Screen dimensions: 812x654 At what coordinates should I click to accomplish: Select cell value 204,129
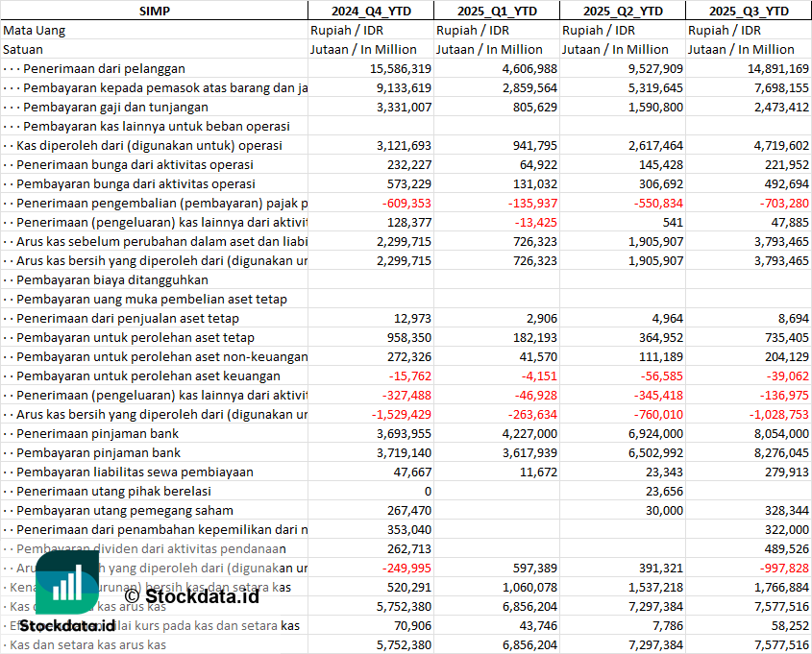click(x=787, y=356)
